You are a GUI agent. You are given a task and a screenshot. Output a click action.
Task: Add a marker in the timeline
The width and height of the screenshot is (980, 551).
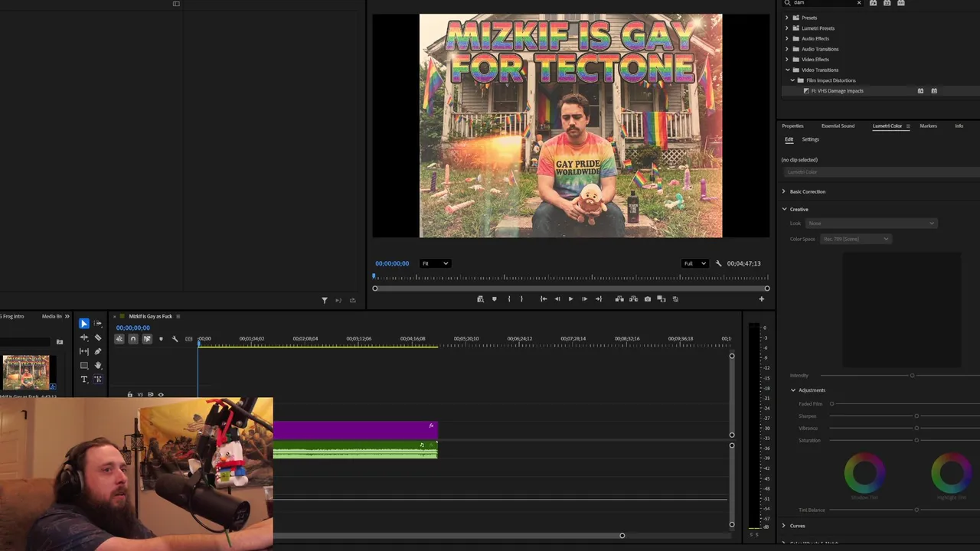click(161, 339)
